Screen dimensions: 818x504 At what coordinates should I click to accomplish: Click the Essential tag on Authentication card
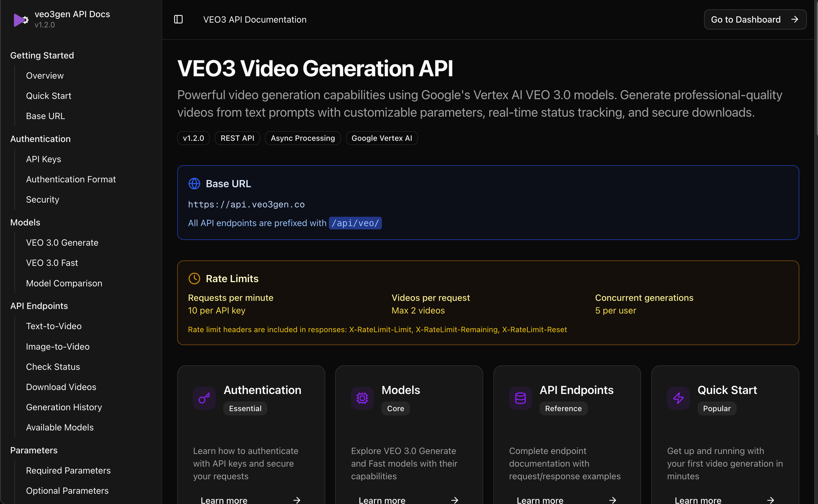click(245, 408)
